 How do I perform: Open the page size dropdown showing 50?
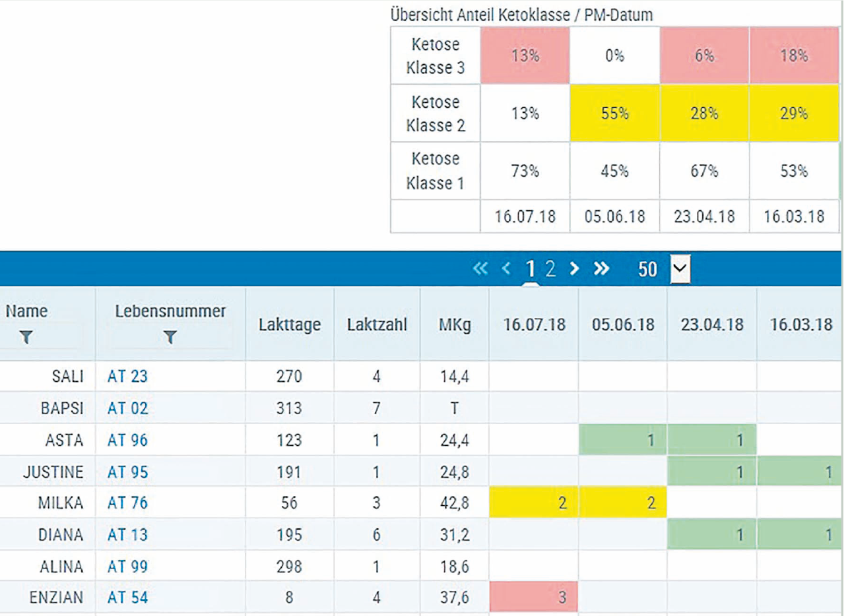[680, 269]
